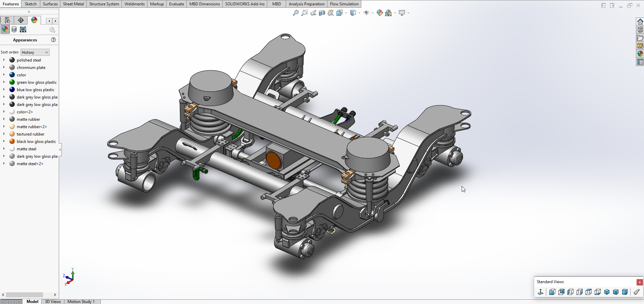
Task: Activate the Section View tool
Action: (x=322, y=13)
